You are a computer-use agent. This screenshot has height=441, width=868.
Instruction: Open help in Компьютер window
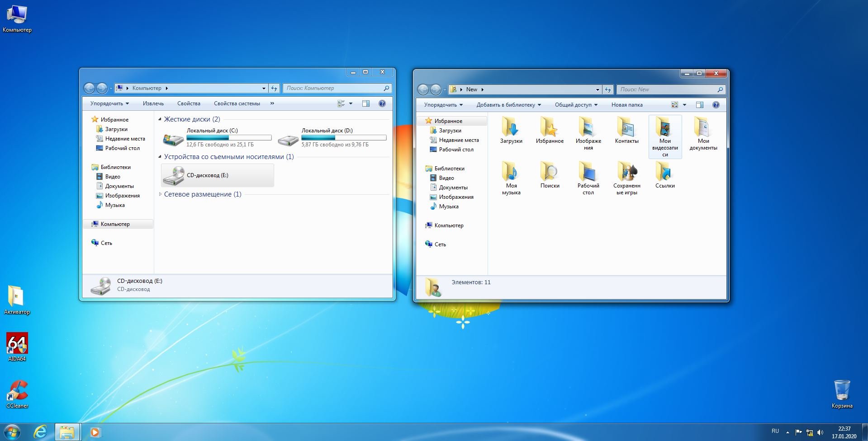click(x=382, y=103)
